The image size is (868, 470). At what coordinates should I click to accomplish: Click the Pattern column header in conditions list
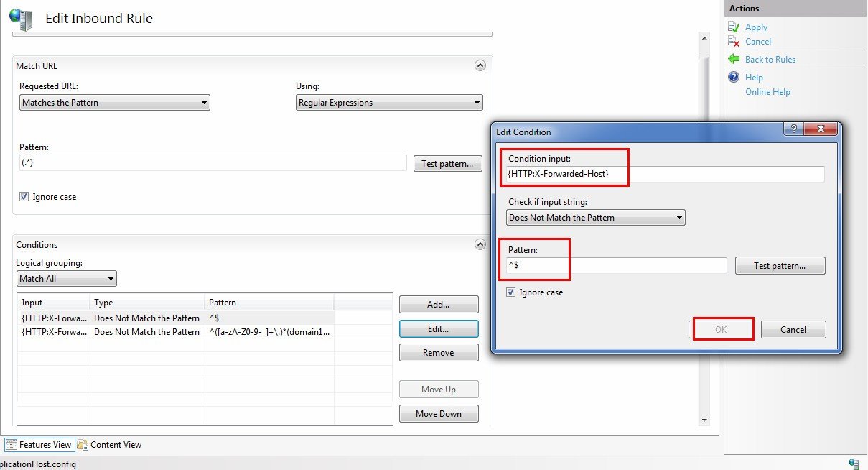(x=269, y=303)
